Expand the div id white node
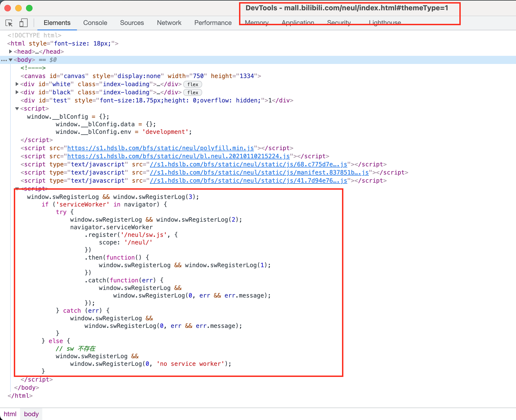516x420 pixels. (17, 84)
